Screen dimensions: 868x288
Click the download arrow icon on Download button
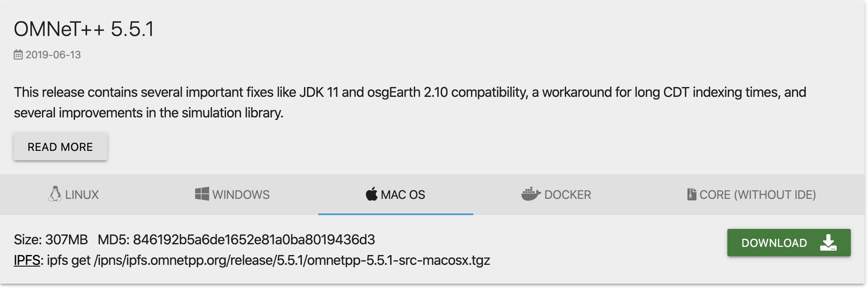click(x=828, y=243)
